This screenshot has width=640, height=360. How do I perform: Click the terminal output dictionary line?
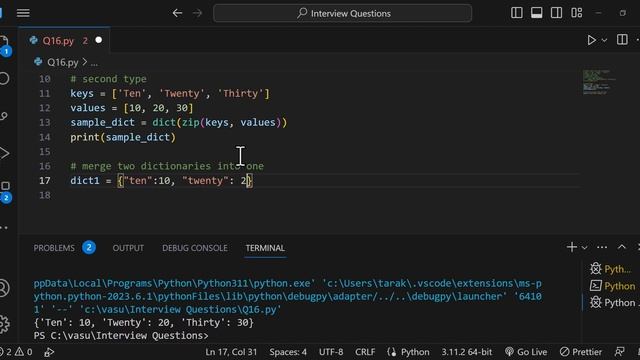[x=144, y=322]
